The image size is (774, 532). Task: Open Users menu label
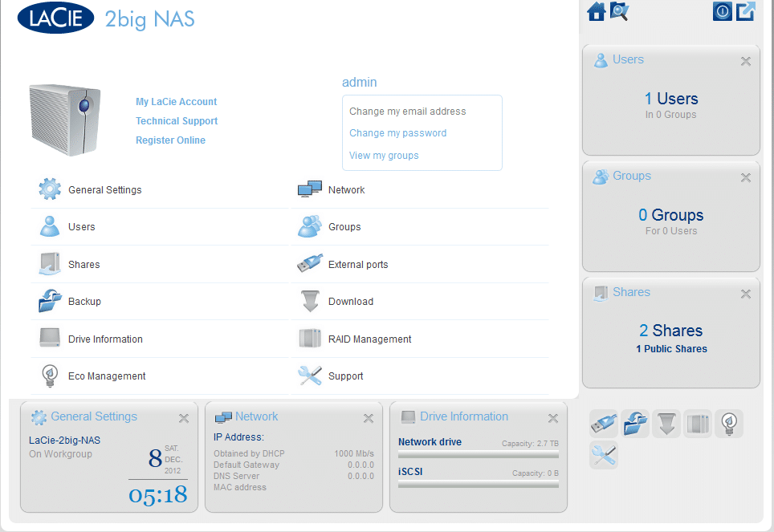click(x=81, y=227)
